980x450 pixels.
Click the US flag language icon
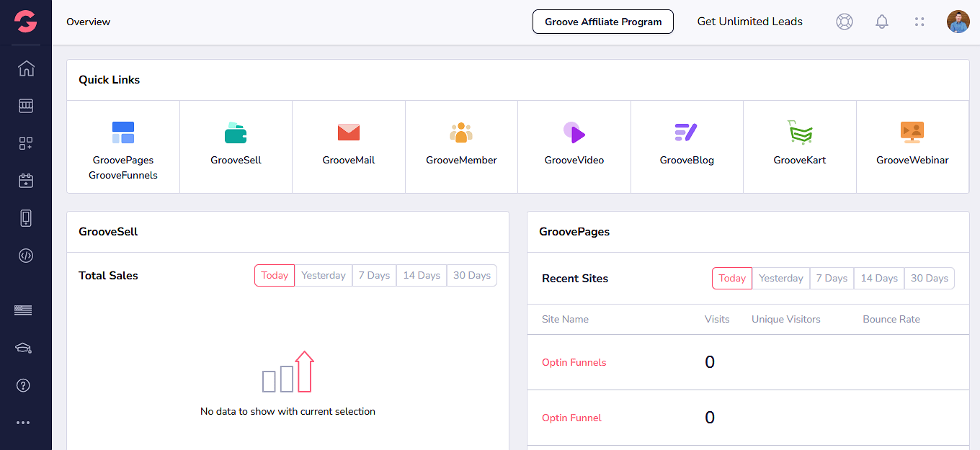point(23,310)
